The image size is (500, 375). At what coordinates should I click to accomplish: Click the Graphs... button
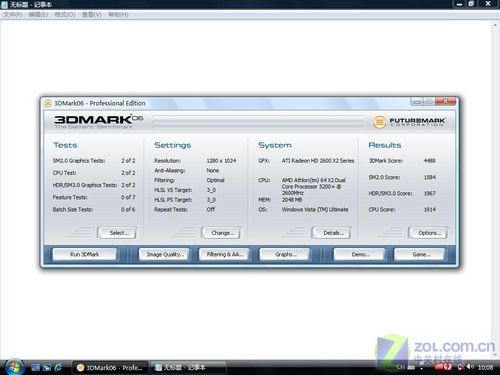(x=285, y=254)
